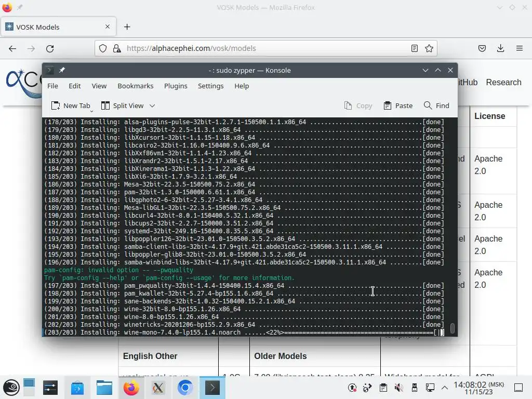
Task: Expand the Split View dropdown chevron
Action: click(x=152, y=105)
